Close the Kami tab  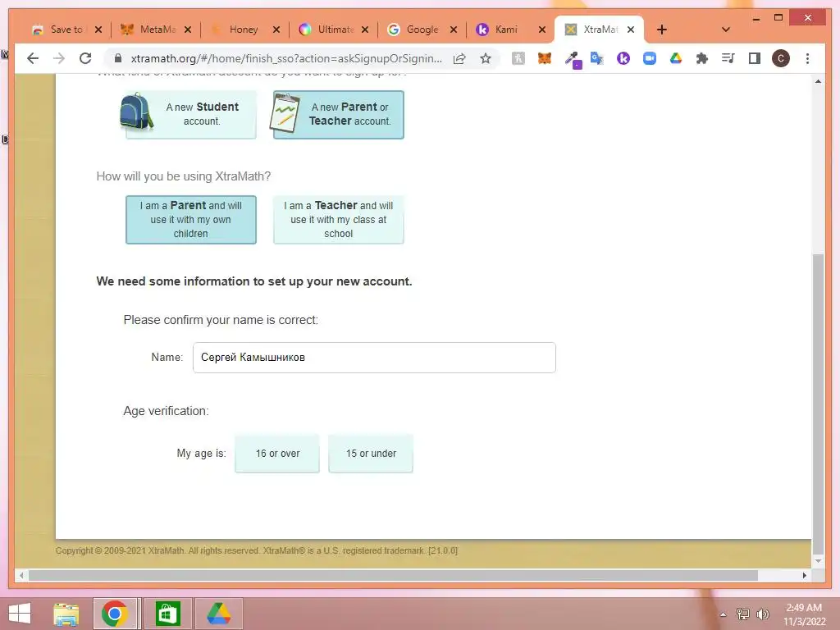[x=542, y=30]
